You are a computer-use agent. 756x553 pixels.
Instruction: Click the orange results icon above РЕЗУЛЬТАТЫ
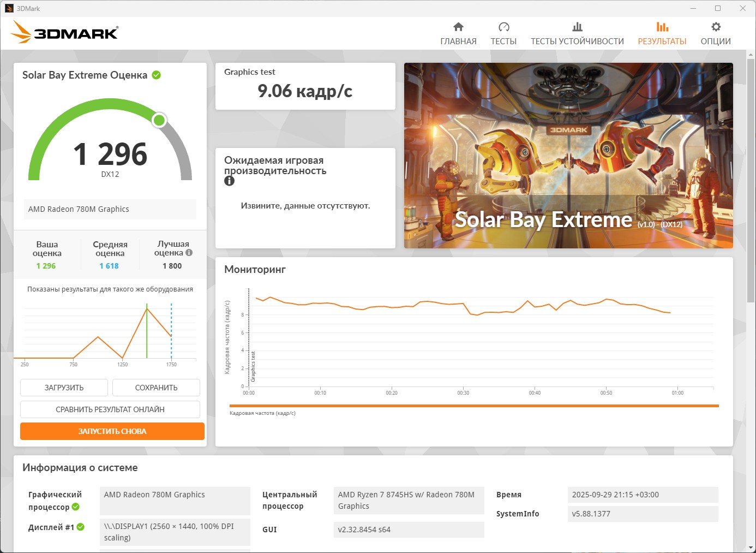(x=662, y=27)
